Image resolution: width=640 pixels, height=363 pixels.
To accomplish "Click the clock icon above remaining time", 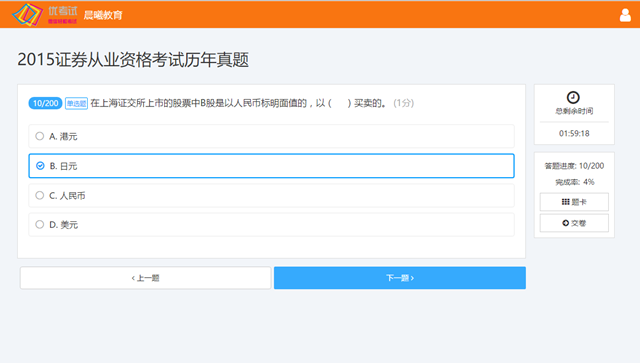I will coord(573,97).
